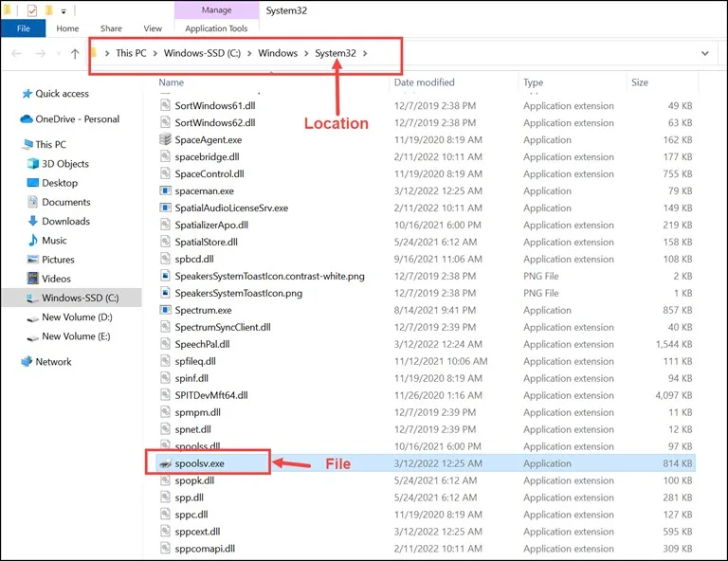Open recent locations dropdown arrow

[59, 53]
